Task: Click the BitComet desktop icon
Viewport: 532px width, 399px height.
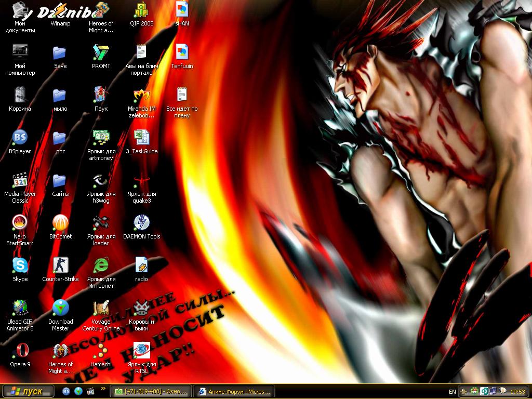Action: (60, 227)
